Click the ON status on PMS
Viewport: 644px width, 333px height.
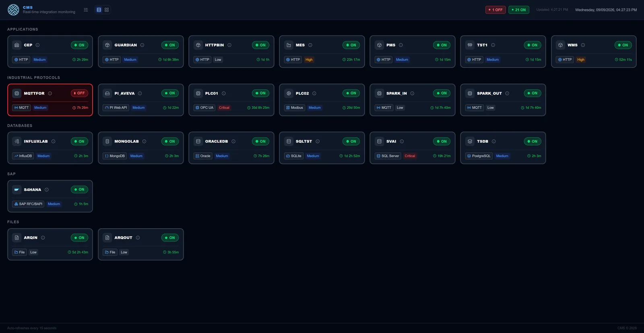pos(442,45)
